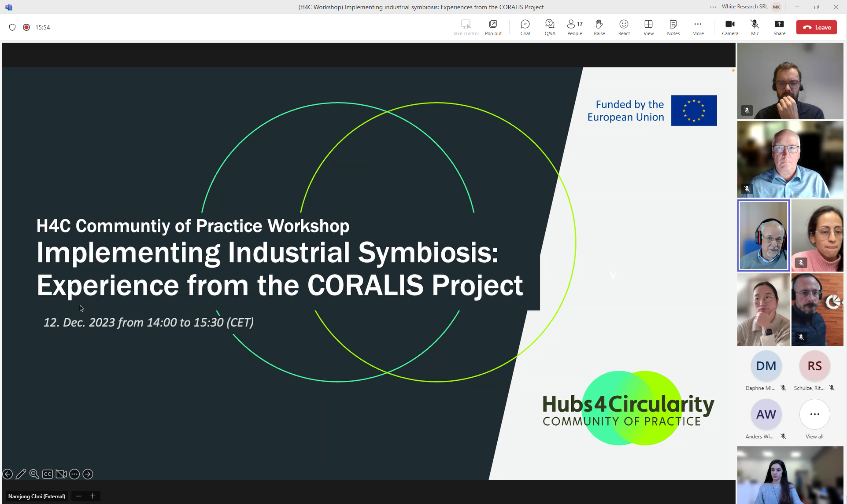Open the title bar settings ellipsis
Screen dimensions: 847x504
coord(713,7)
